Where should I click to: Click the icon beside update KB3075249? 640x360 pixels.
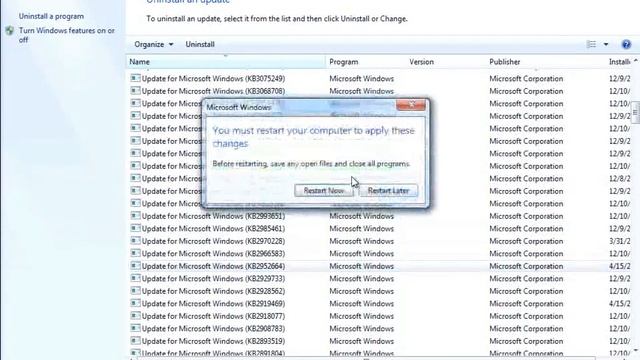[x=135, y=78]
